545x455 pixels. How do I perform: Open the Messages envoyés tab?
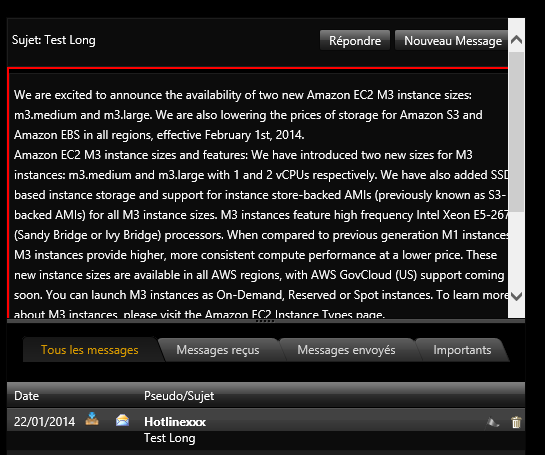pyautogui.click(x=346, y=350)
